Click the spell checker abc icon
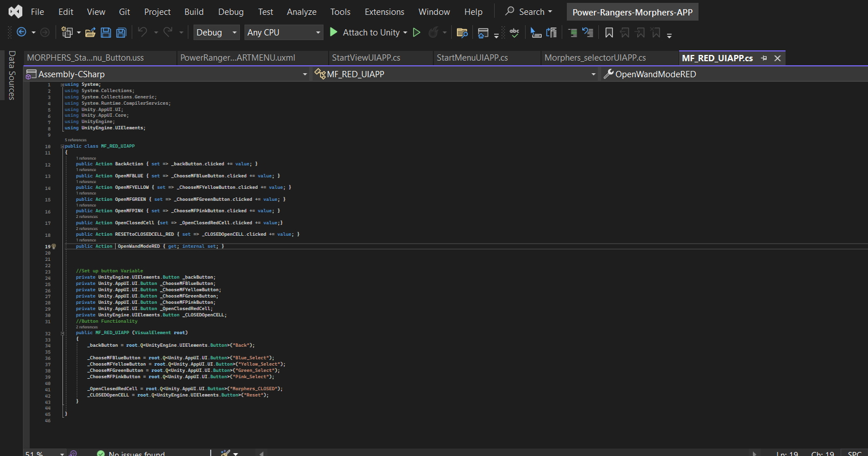868x456 pixels. click(514, 33)
